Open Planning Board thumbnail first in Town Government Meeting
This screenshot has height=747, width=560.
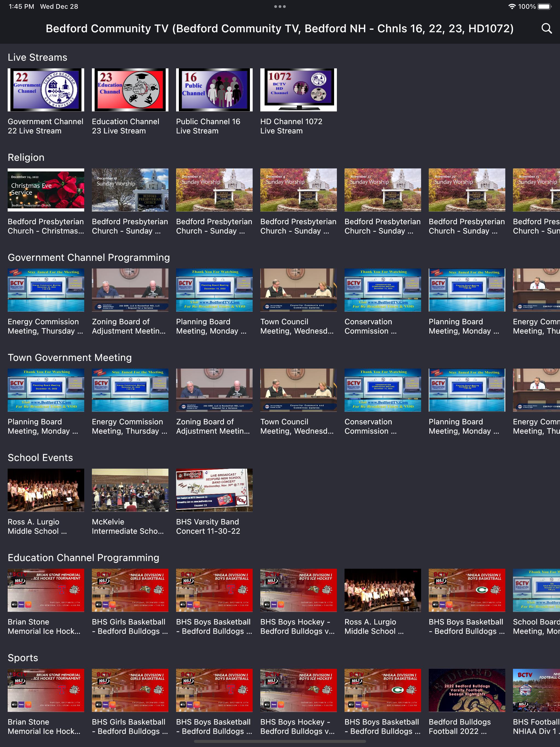point(46,390)
